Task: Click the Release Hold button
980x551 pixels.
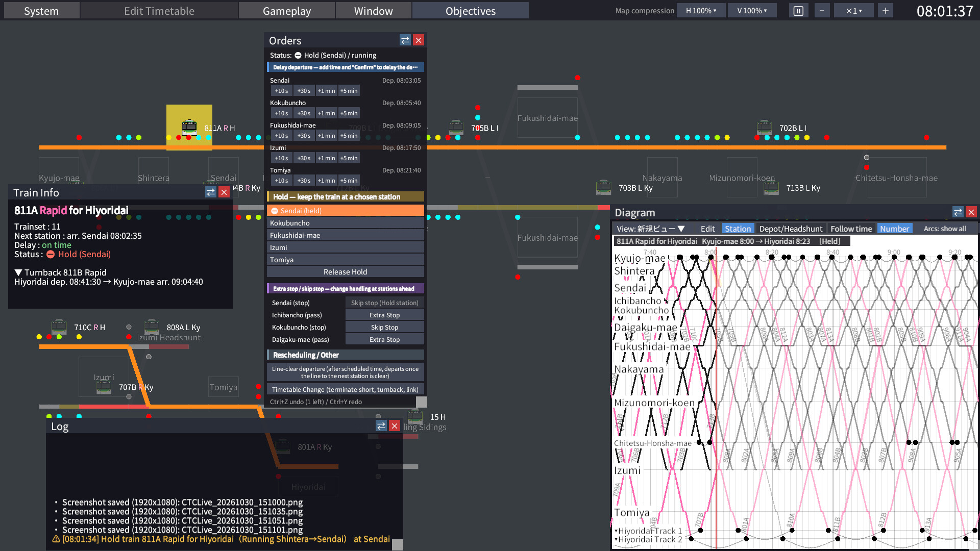Action: (345, 272)
